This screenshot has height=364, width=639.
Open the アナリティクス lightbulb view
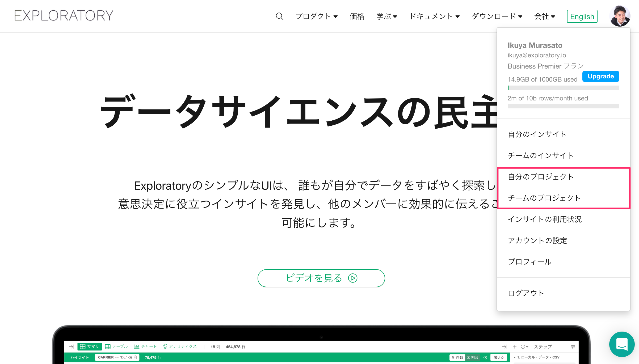click(x=180, y=346)
